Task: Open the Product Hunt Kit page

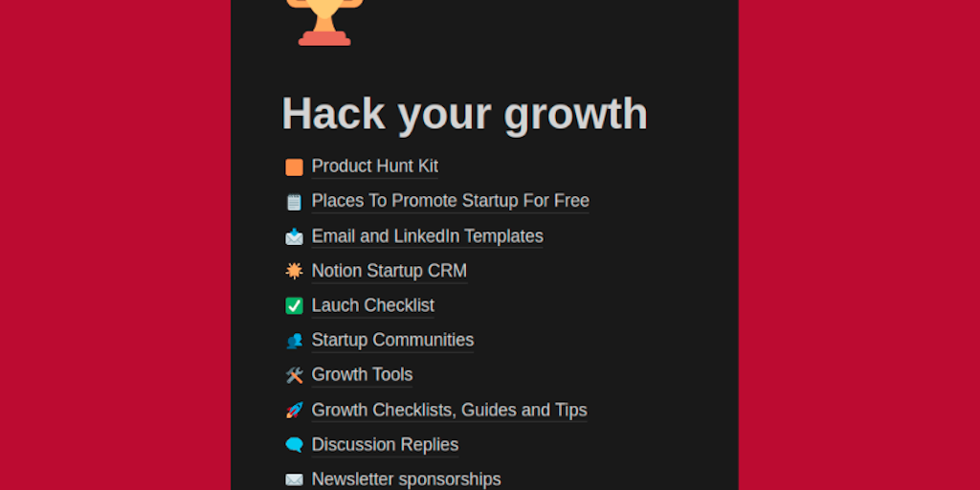Action: click(374, 167)
